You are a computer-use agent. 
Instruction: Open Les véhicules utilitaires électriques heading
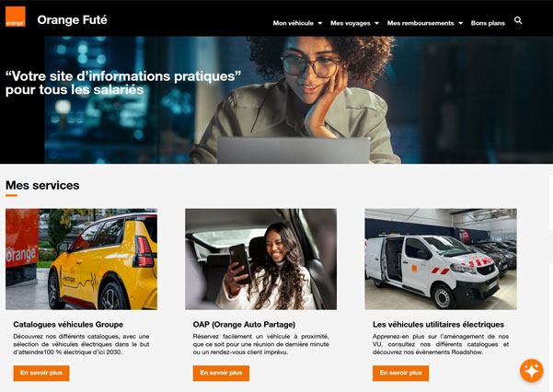click(x=438, y=324)
